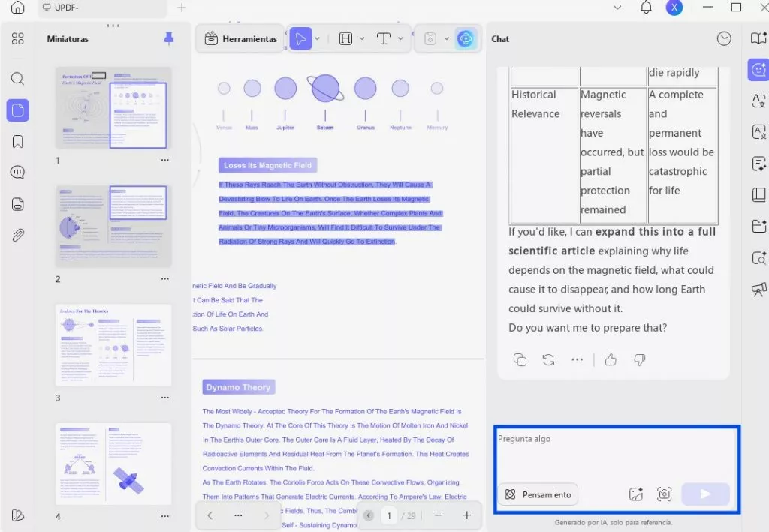This screenshot has width=769, height=532.
Task: Add a new tab with the plus icon
Action: [182, 8]
